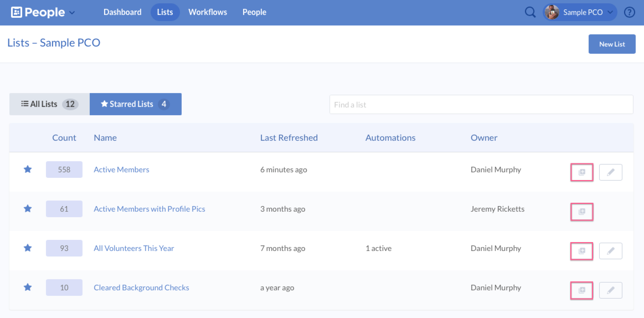Open the Active Members with Profile Pics link

point(149,209)
